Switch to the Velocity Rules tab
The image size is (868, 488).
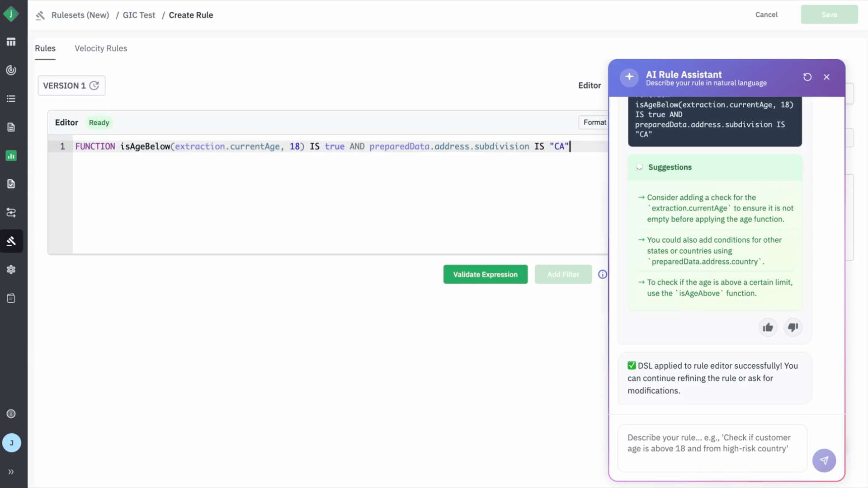[101, 48]
